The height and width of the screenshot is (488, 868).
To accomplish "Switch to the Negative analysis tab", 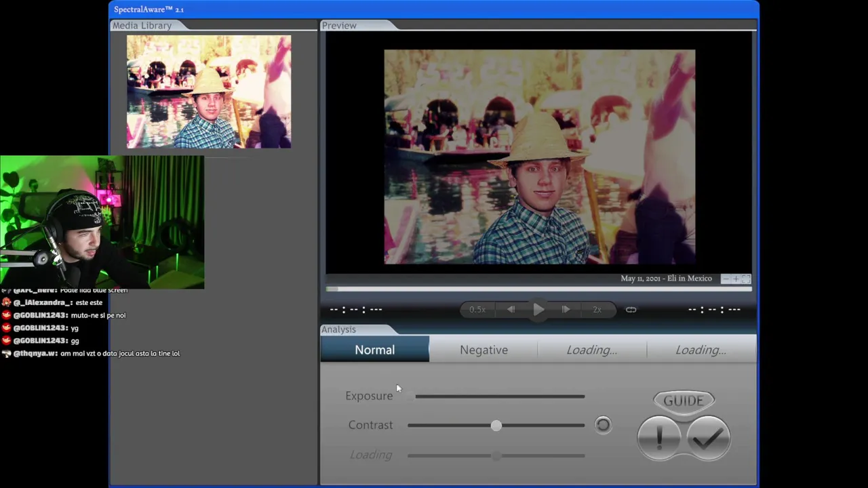I will click(x=484, y=350).
